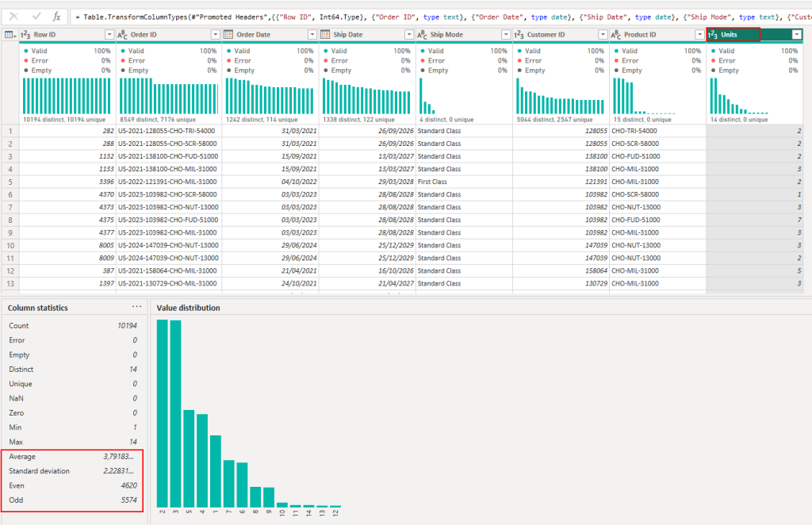This screenshot has height=525, width=812.
Task: Open Row ID column filter dropdown
Action: (109, 35)
